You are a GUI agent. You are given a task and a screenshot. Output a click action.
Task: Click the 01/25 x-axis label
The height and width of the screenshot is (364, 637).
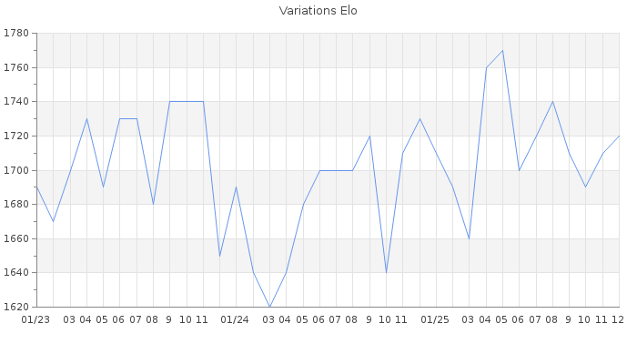click(x=436, y=319)
